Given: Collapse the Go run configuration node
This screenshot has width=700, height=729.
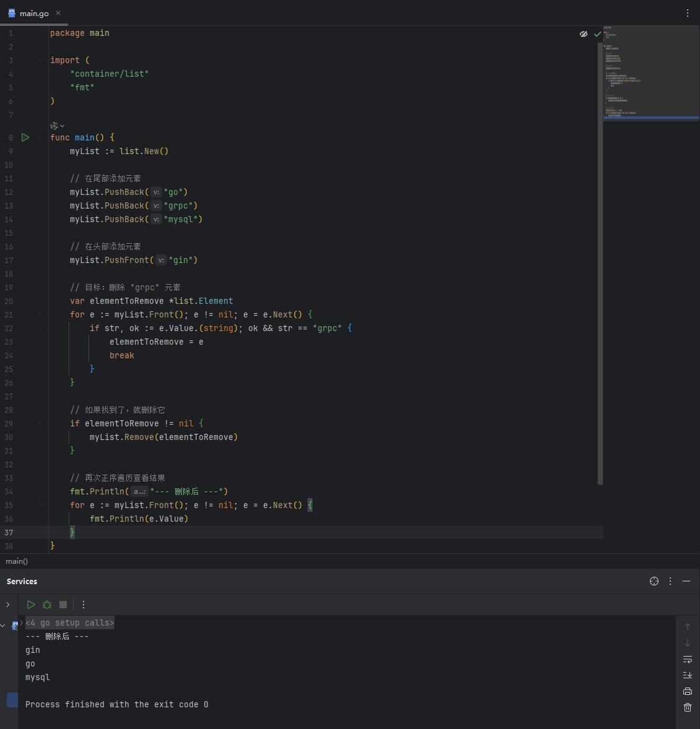Looking at the screenshot, I should pyautogui.click(x=3, y=626).
